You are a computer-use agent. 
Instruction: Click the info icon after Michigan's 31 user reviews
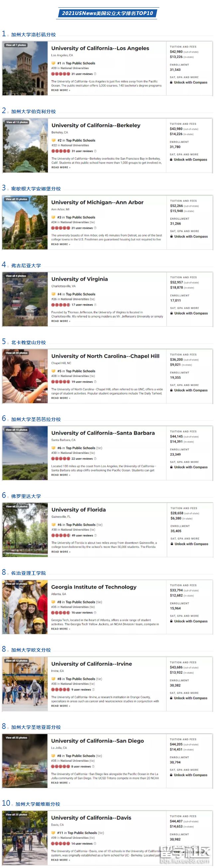[95, 228]
